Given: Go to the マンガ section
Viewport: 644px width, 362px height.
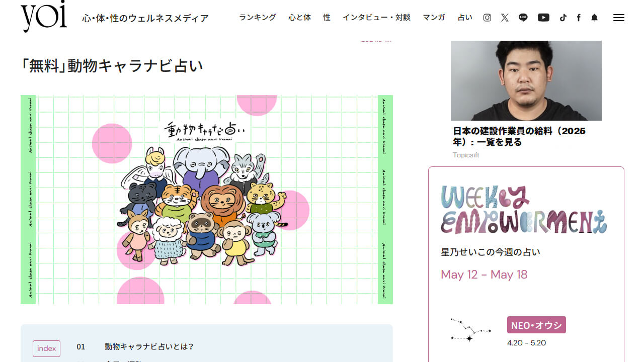Looking at the screenshot, I should (x=434, y=17).
